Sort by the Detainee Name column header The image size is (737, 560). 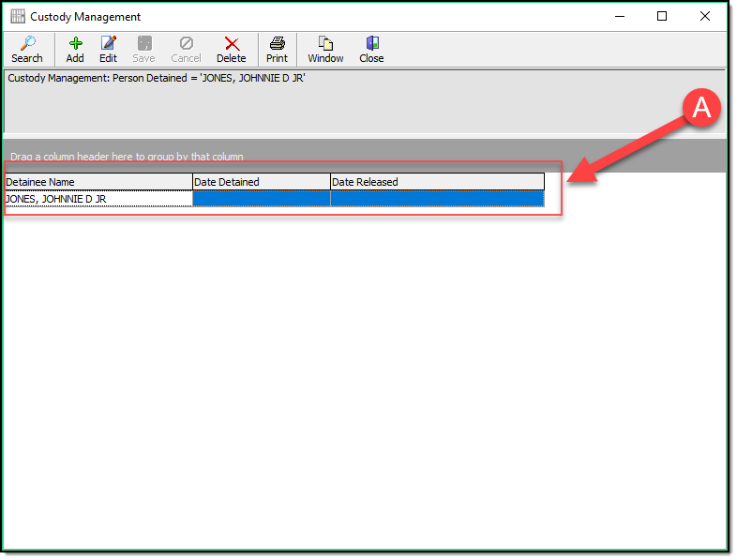tap(98, 182)
